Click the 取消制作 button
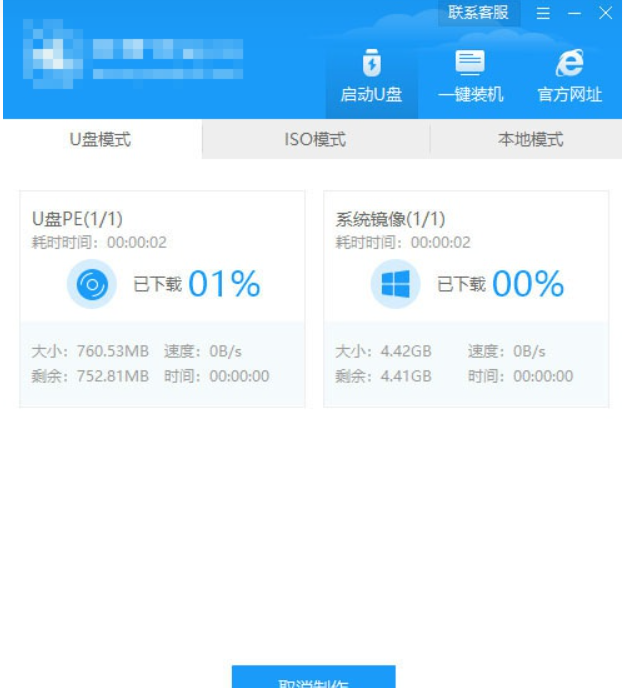This screenshot has height=688, width=623. pos(313,678)
